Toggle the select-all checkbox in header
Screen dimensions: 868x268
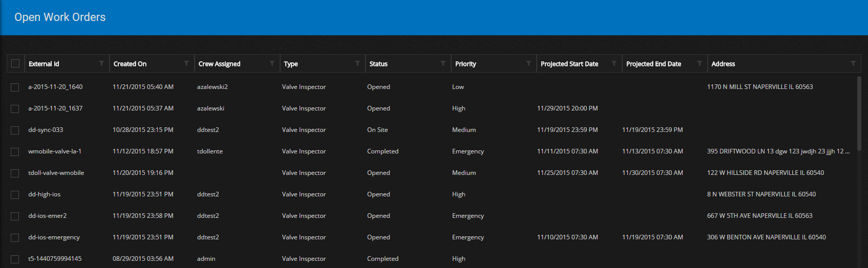point(15,63)
